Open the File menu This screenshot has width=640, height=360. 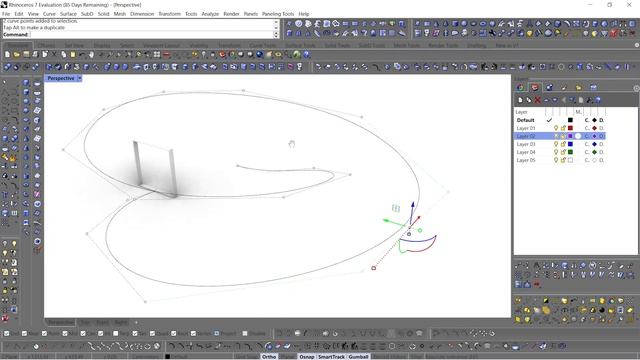[6, 14]
